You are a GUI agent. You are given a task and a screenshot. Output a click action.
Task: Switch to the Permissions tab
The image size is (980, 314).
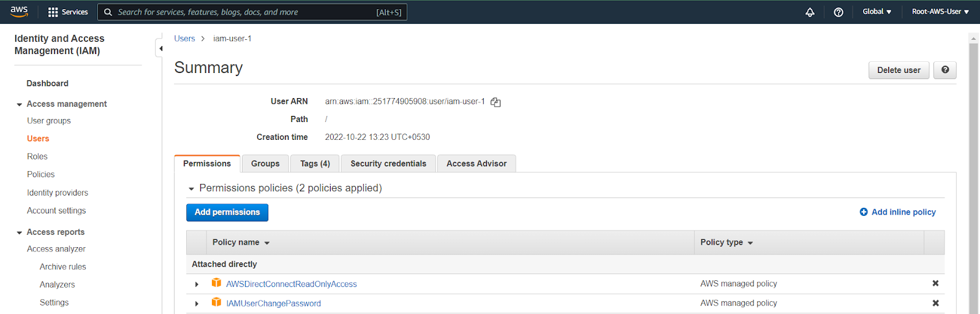tap(207, 164)
